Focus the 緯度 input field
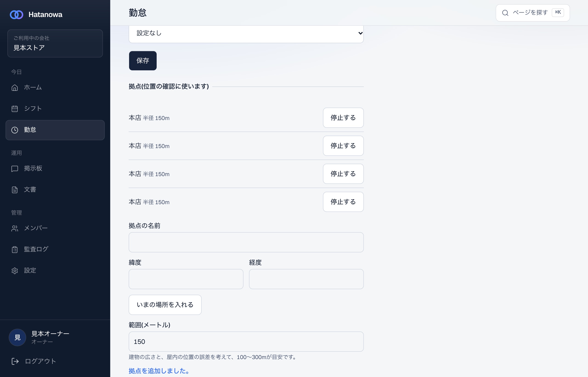 (186, 279)
